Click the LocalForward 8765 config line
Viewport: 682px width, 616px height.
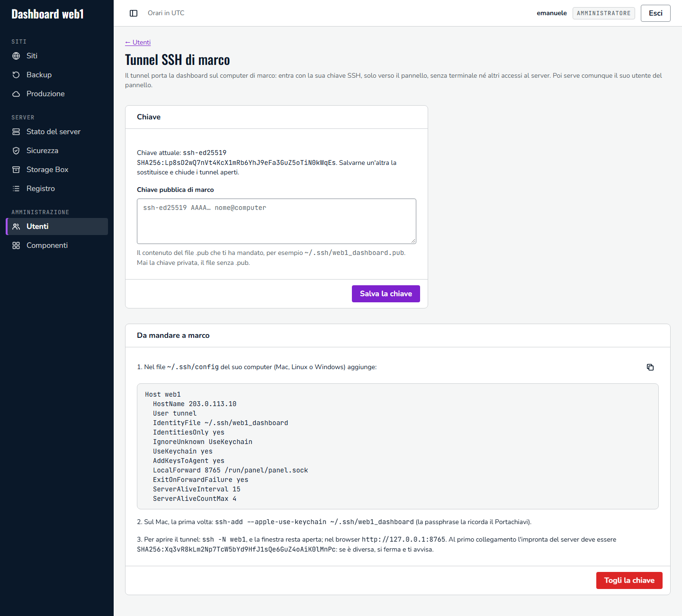tap(231, 470)
